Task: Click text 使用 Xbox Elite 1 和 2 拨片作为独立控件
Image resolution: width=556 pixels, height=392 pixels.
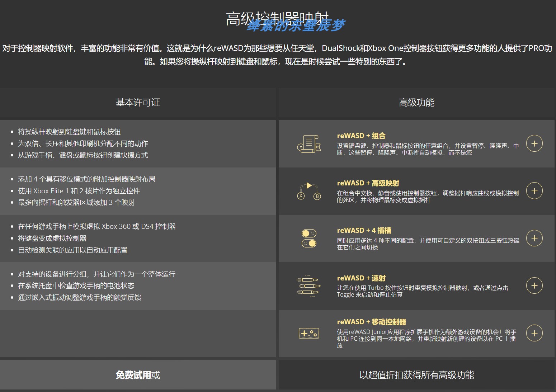Action: [x=79, y=191]
